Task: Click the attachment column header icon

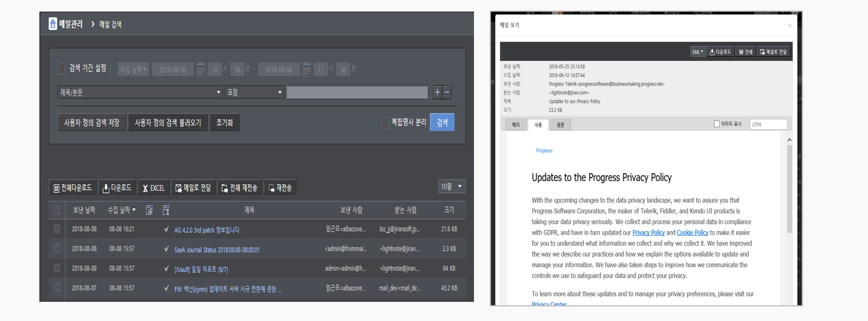Action: pos(149,210)
